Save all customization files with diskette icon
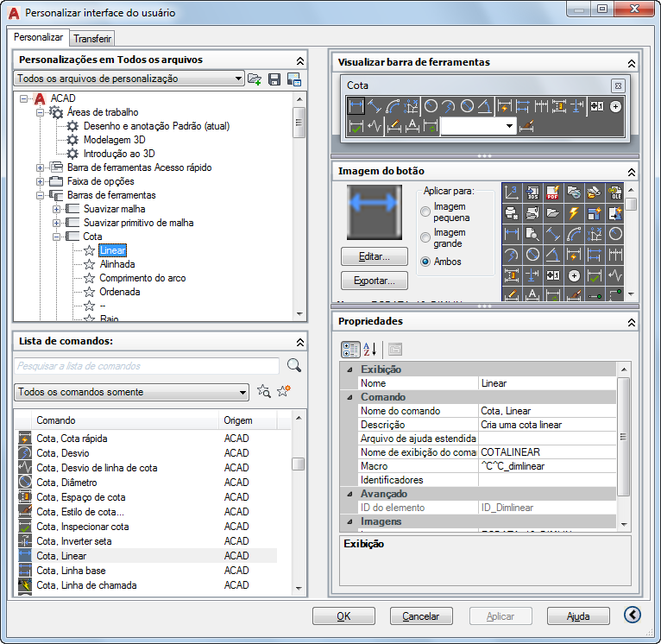The image size is (661, 644). click(274, 79)
